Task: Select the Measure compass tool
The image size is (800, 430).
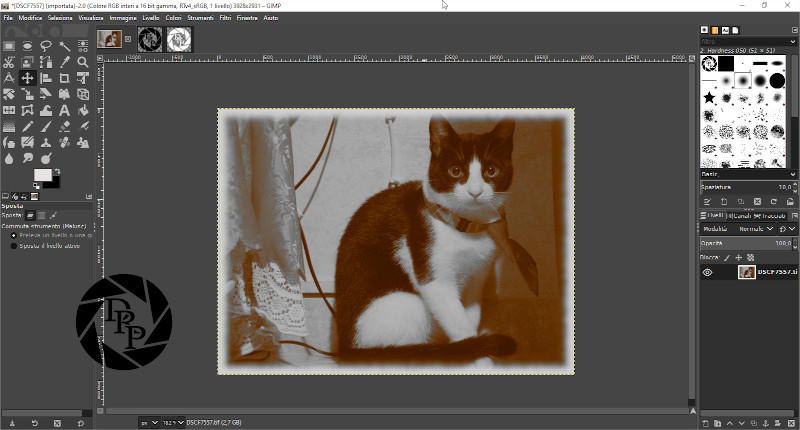Action: [9, 78]
